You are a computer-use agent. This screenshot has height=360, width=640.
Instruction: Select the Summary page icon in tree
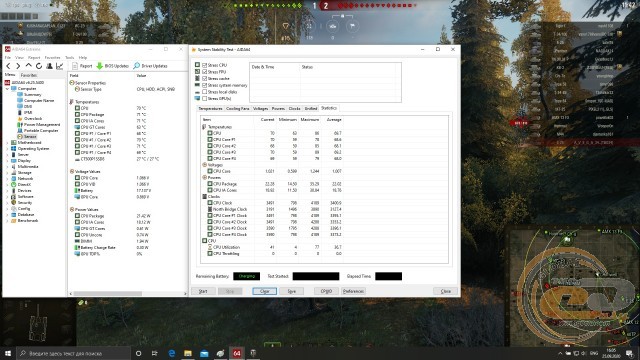[x=20, y=94]
